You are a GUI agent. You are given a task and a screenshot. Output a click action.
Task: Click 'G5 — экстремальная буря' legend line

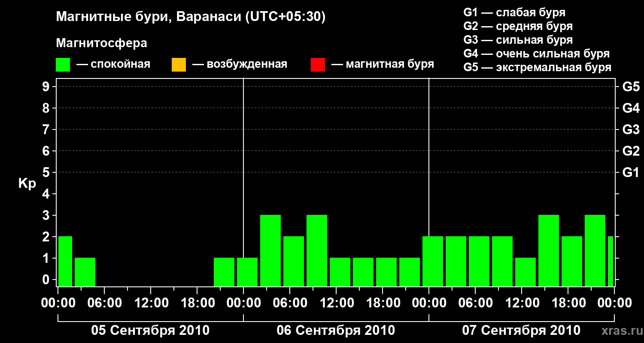538,68
